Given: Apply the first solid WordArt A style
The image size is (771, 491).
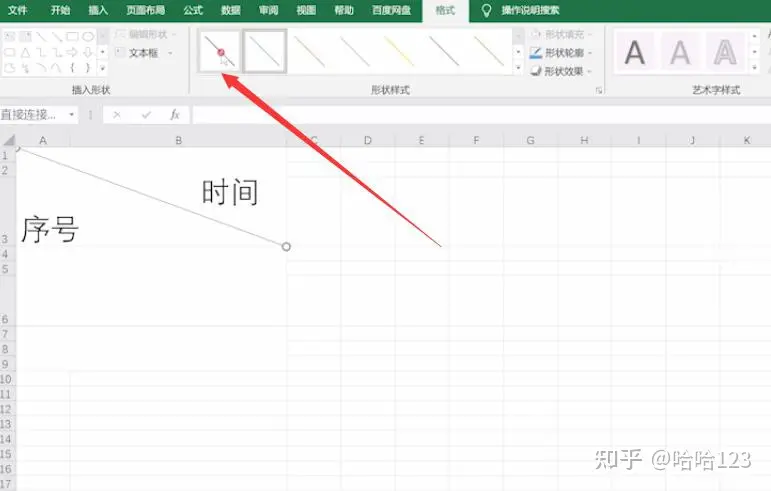Looking at the screenshot, I should [635, 52].
